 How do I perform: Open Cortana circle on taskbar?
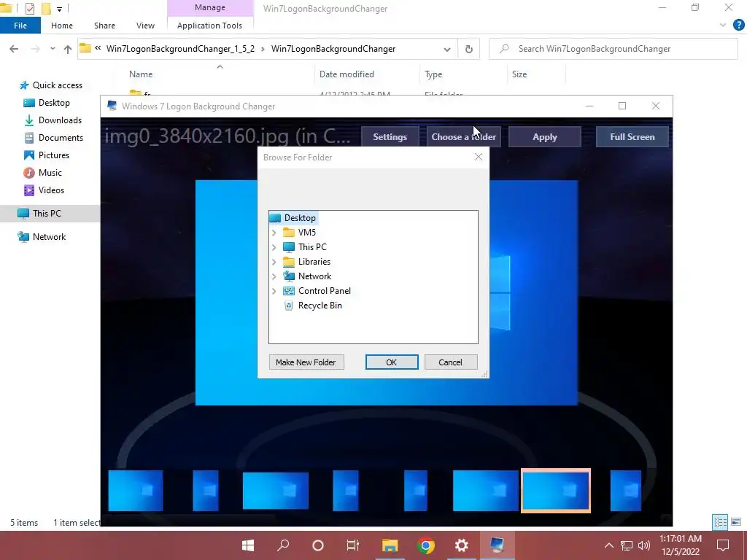318,545
